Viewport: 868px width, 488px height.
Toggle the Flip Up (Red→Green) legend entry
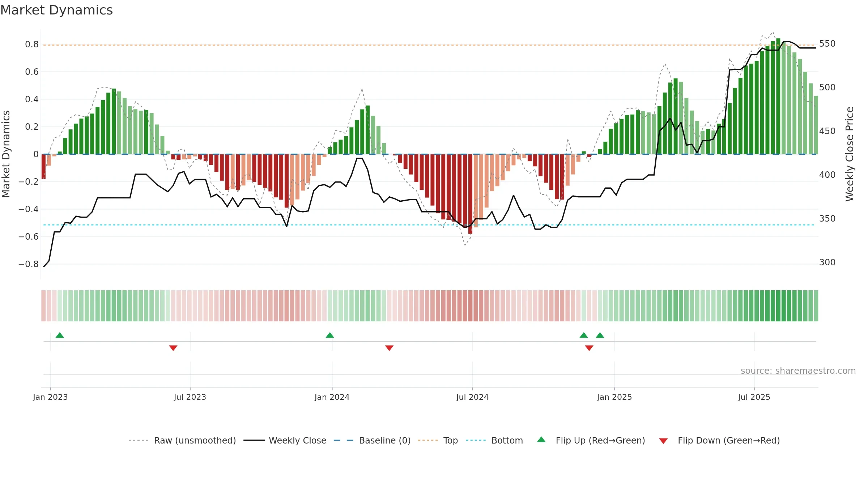pyautogui.click(x=591, y=440)
